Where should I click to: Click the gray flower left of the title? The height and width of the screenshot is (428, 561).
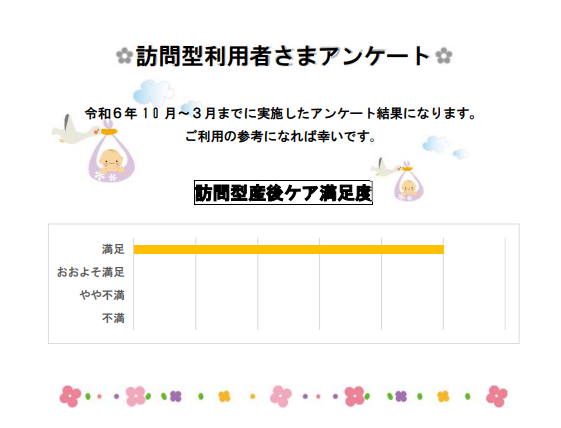(x=124, y=56)
